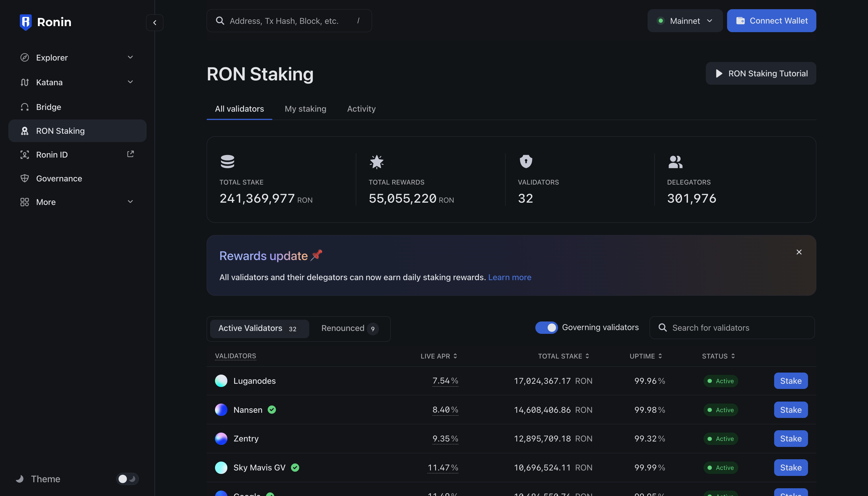Image resolution: width=868 pixels, height=496 pixels.
Task: Click the Total Rewards star icon
Action: pos(377,162)
